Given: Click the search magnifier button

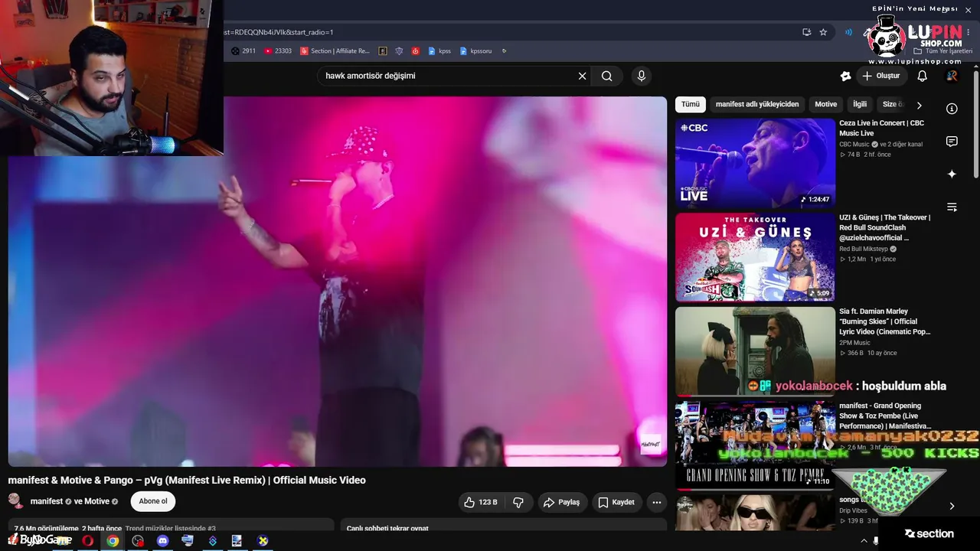Looking at the screenshot, I should (607, 76).
